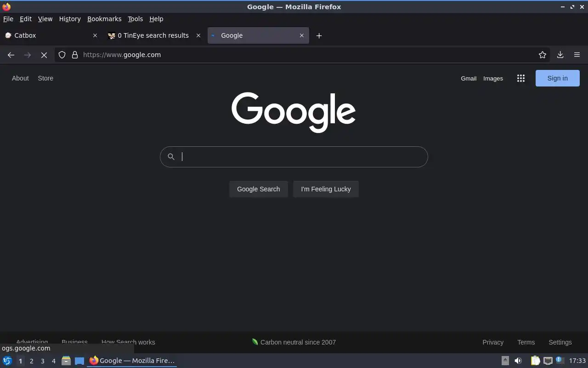Click the Google Search button
Viewport: 588px width, 368px height.
pyautogui.click(x=259, y=189)
